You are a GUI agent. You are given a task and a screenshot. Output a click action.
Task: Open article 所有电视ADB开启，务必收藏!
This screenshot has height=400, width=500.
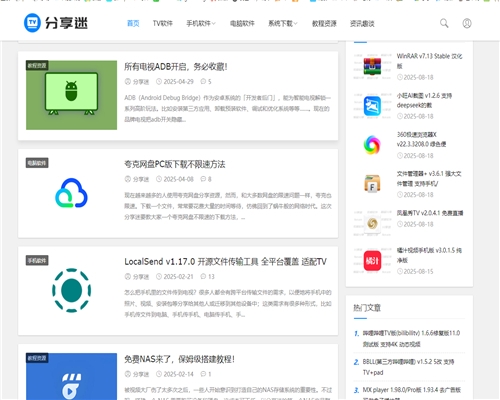click(176, 67)
